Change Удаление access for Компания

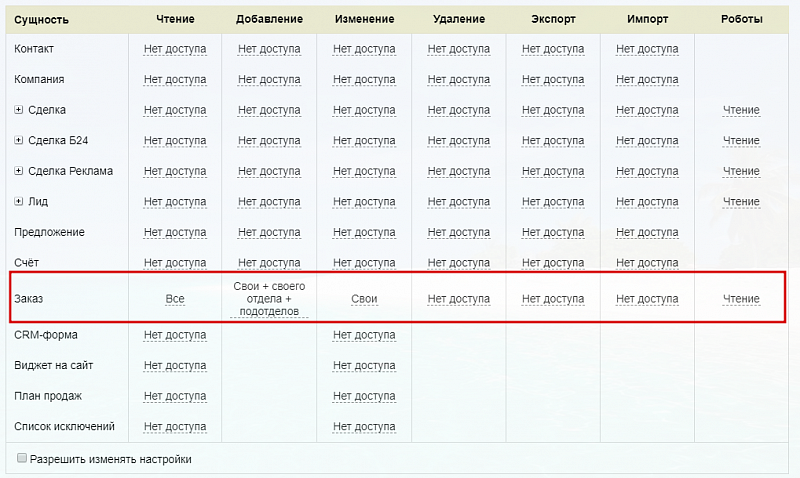coord(459,80)
